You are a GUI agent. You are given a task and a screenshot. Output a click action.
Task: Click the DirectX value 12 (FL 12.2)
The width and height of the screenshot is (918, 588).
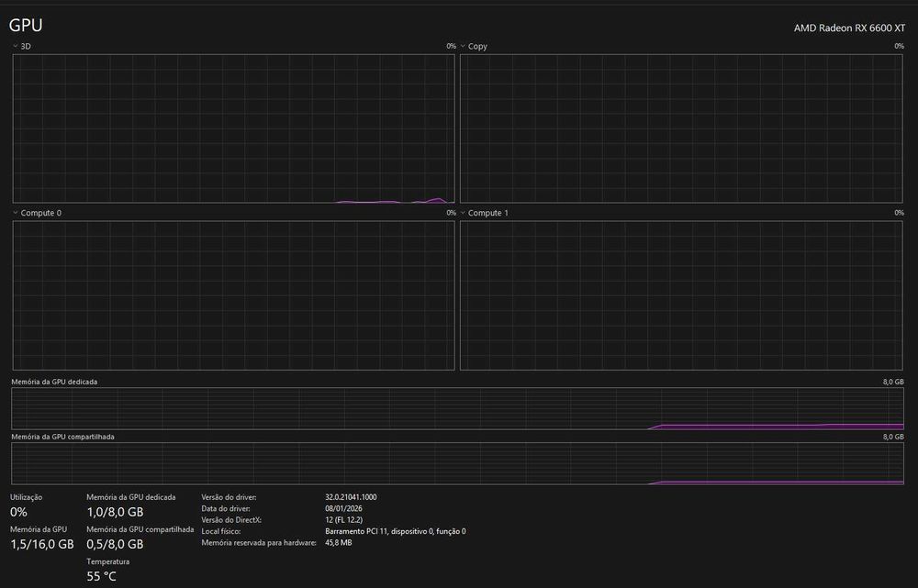point(343,519)
